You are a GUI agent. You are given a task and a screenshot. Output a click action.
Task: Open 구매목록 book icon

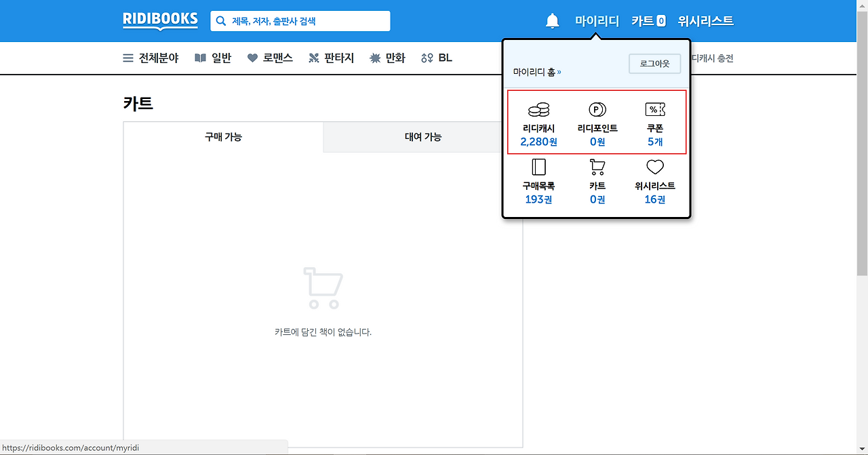(x=538, y=167)
